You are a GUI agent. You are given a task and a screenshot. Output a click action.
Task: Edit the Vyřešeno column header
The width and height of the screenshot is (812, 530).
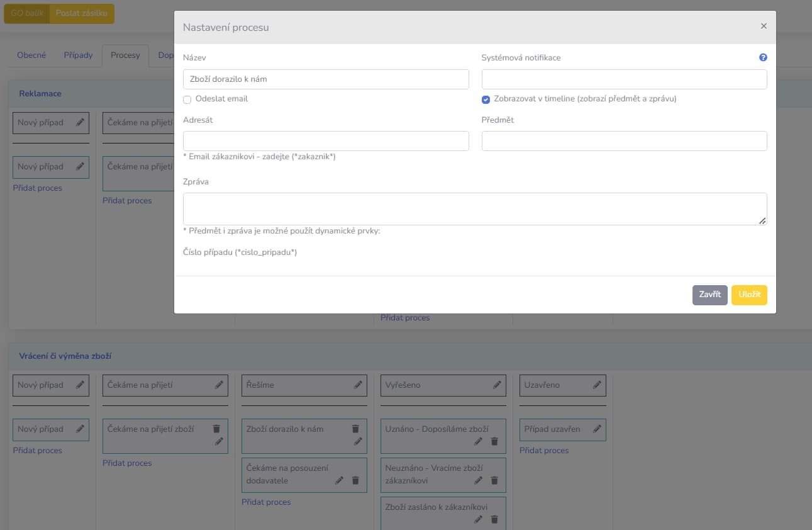pyautogui.click(x=497, y=385)
